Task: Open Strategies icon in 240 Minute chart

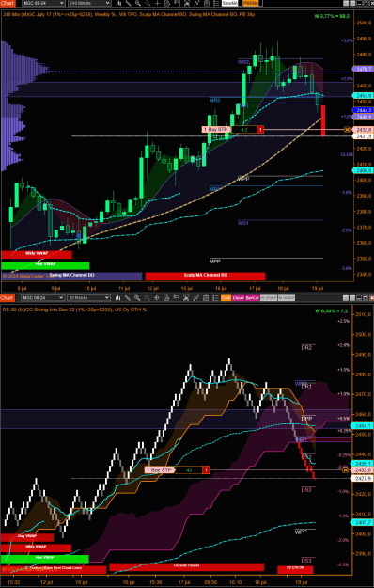Action: [x=206, y=3]
